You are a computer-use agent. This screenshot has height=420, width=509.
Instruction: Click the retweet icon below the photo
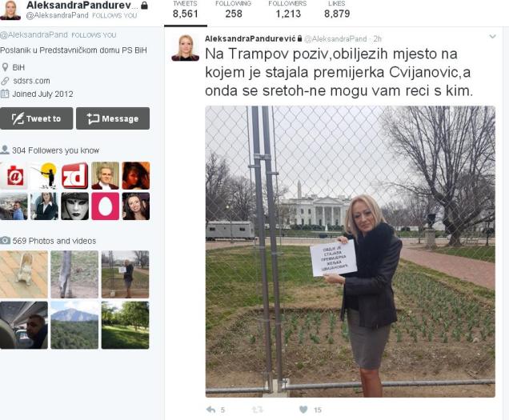(257, 410)
